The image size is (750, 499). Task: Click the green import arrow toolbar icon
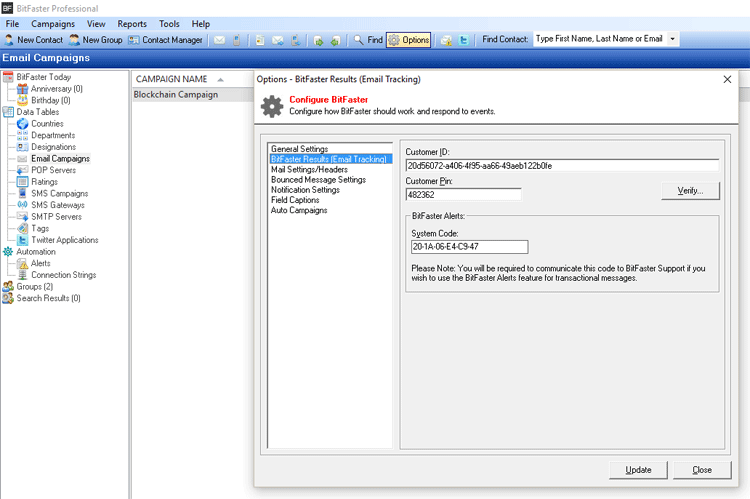tap(318, 41)
